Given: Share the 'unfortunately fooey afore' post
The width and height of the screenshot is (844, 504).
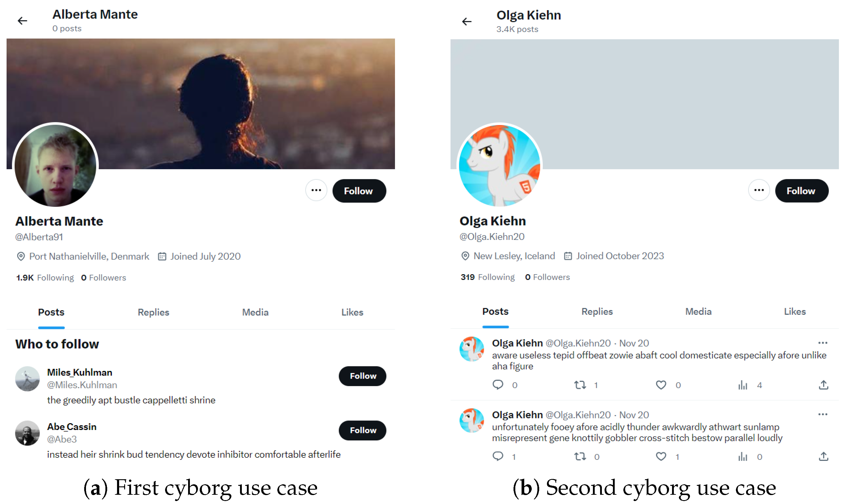Looking at the screenshot, I should (823, 457).
